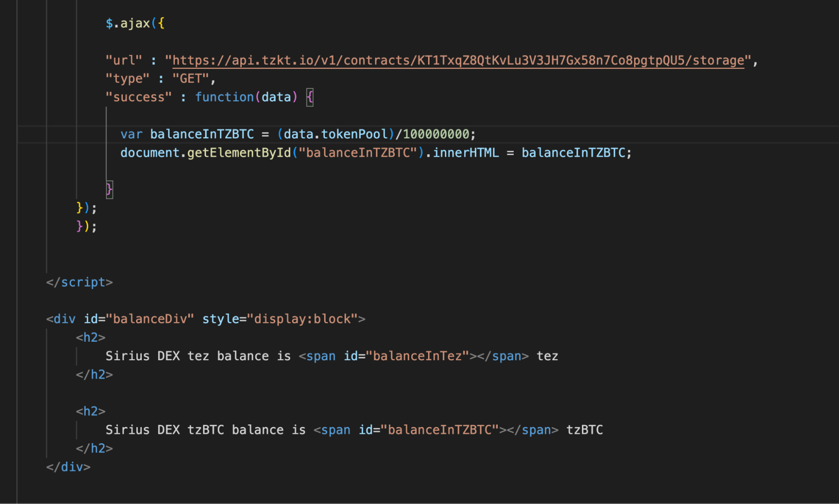
Task: Click the getElementById method name
Action: (x=239, y=153)
